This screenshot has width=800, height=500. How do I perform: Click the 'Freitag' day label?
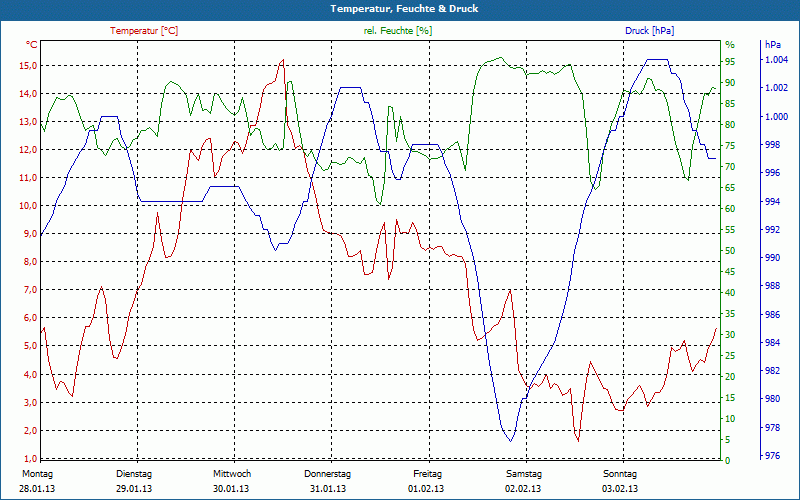click(x=428, y=474)
